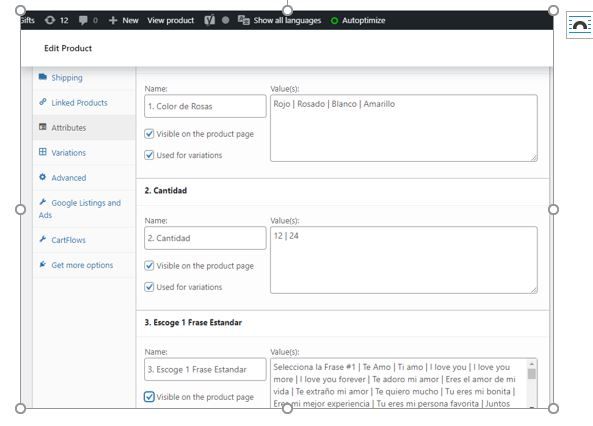The image size is (593, 426).
Task: Click the New link in admin bar
Action: [130, 20]
